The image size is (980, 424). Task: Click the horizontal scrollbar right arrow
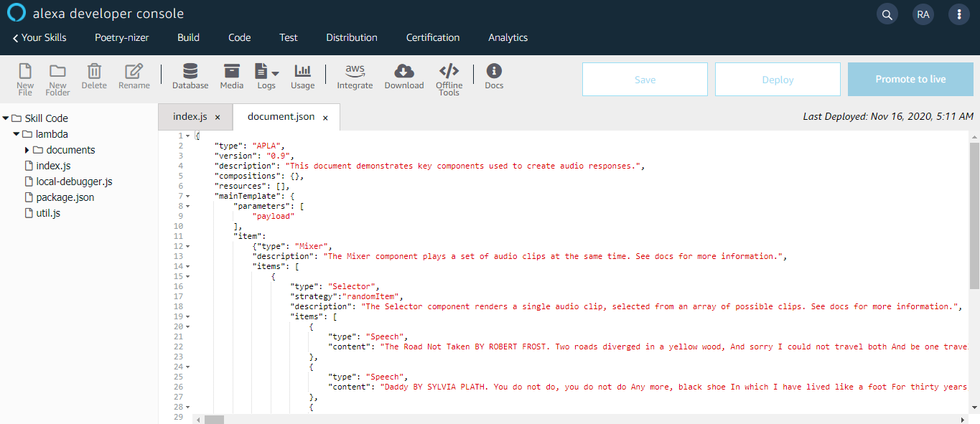click(x=963, y=419)
